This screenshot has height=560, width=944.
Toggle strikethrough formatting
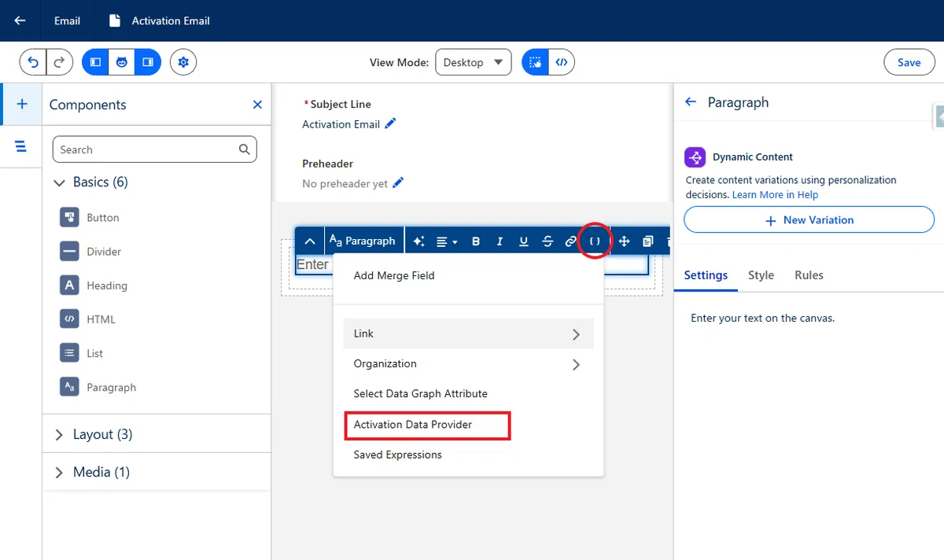[548, 241]
